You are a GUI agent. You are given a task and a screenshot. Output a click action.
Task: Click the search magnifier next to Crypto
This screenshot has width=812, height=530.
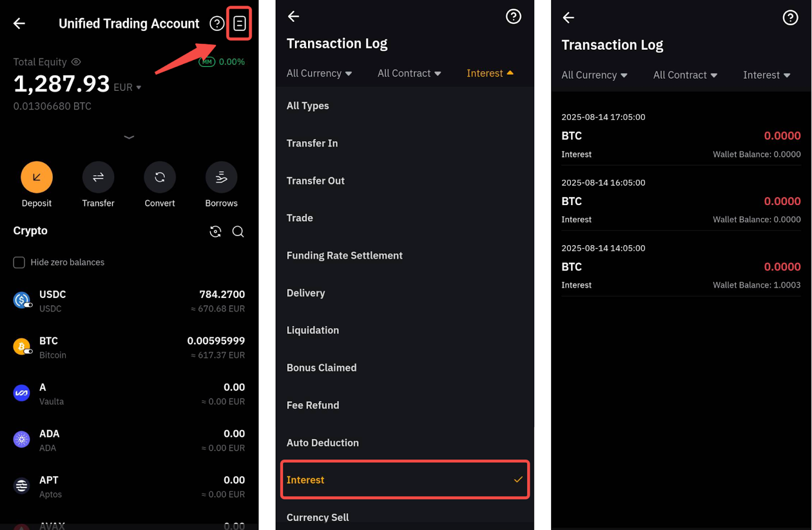tap(238, 231)
